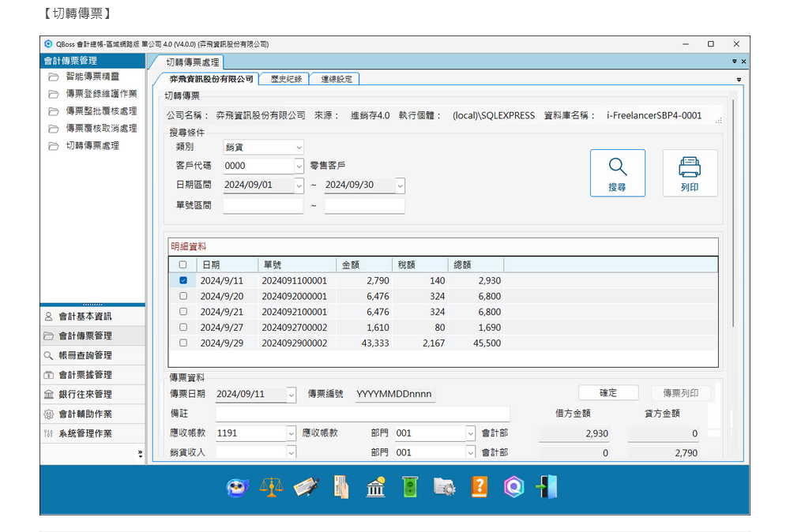Viewport: 790px width, 532px height.
Task: Close the 切轉傳票處理 document tab
Action: [743, 62]
